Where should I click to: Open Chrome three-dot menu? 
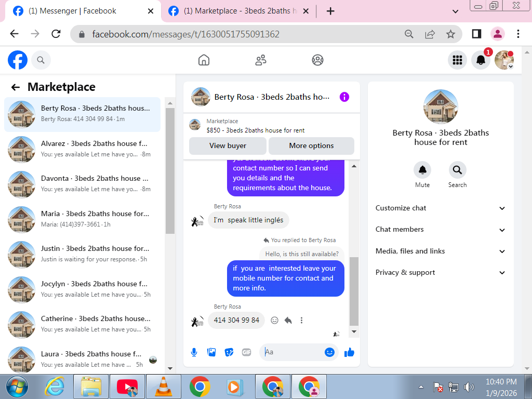(x=518, y=34)
